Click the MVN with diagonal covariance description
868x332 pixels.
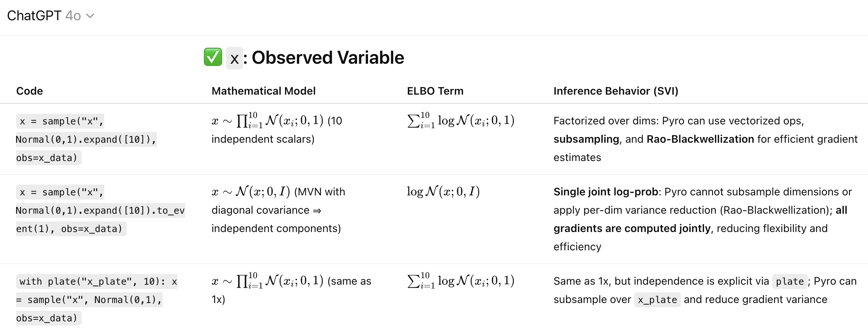278,210
